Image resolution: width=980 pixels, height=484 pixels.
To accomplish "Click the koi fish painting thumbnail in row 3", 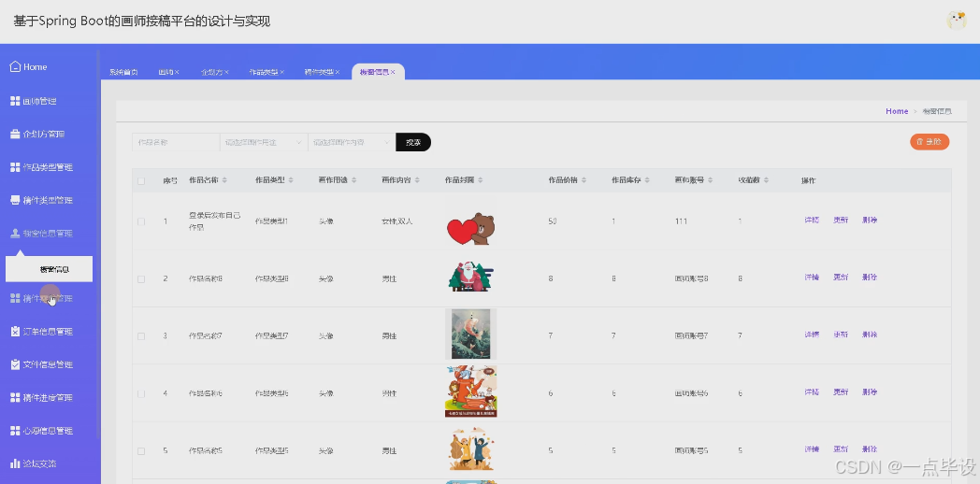I will coord(470,335).
